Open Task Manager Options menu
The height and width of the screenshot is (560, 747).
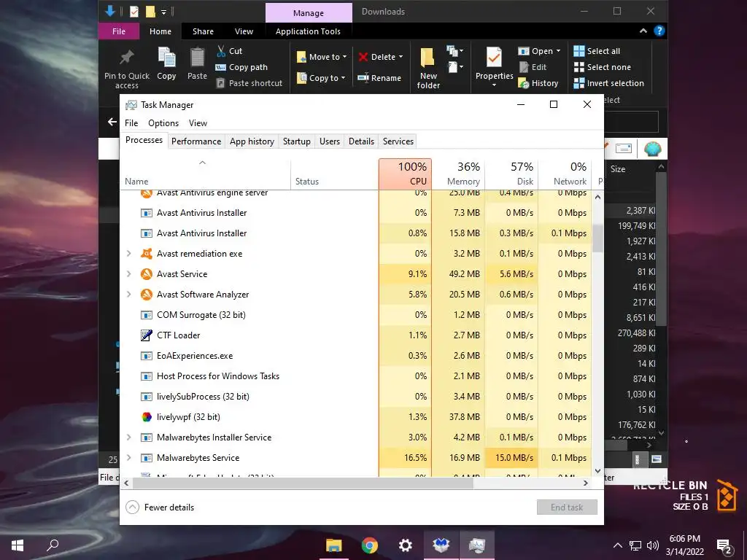click(163, 123)
